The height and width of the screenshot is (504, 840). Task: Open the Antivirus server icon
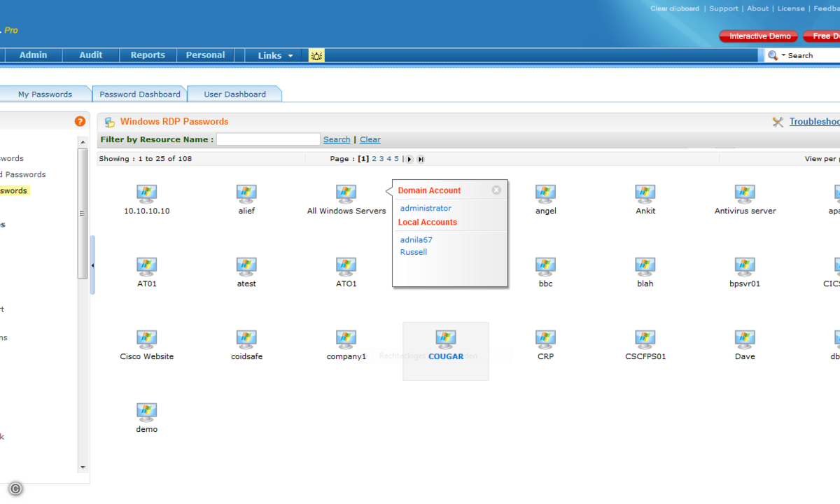click(745, 193)
